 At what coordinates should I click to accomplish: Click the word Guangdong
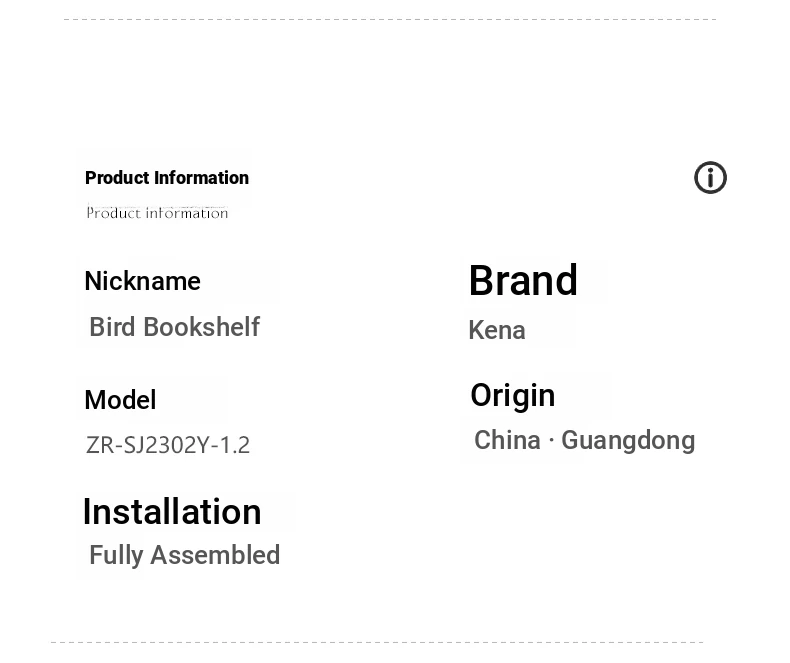[628, 442]
